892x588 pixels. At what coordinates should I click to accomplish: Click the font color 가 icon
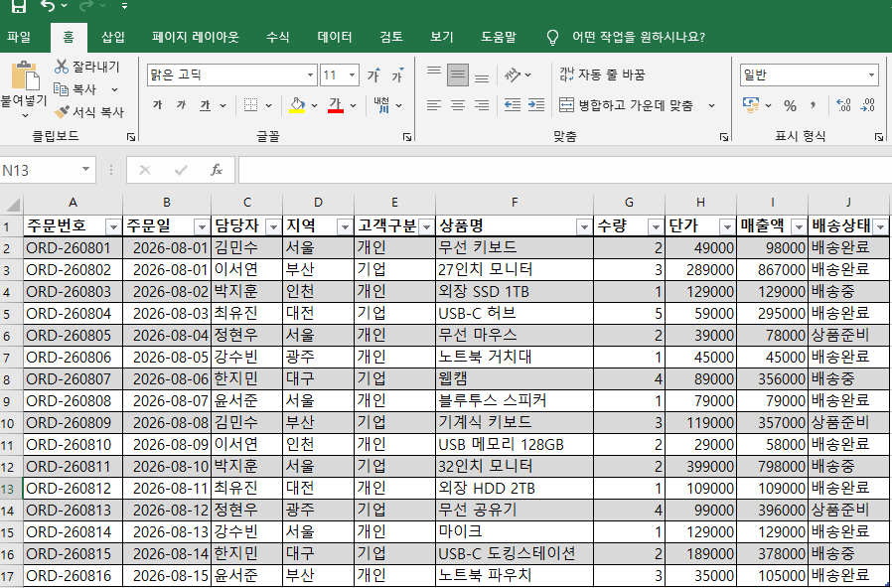point(336,105)
